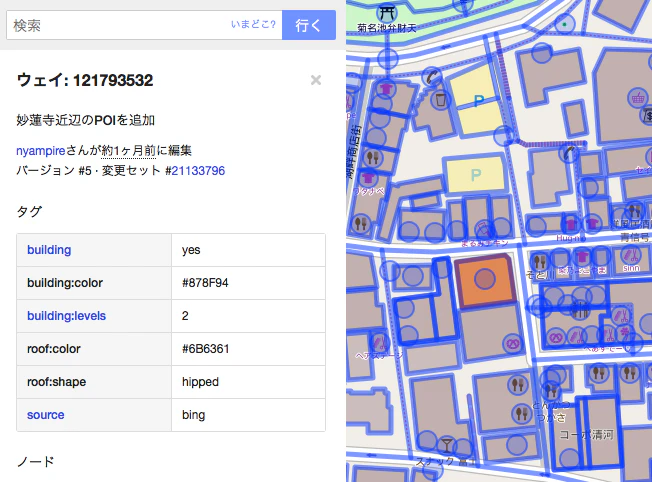The width and height of the screenshot is (652, 482).
Task: Open the building:levels tag link
Action: (x=67, y=316)
